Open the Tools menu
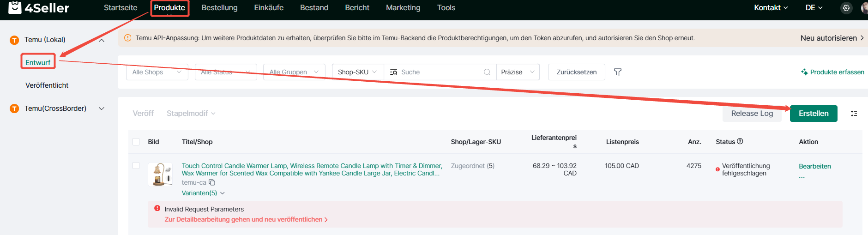 coord(446,8)
